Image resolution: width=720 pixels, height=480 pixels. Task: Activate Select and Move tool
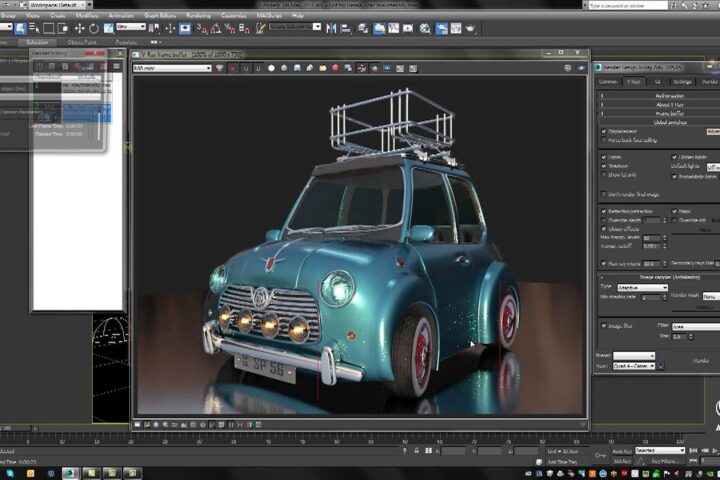(79, 28)
